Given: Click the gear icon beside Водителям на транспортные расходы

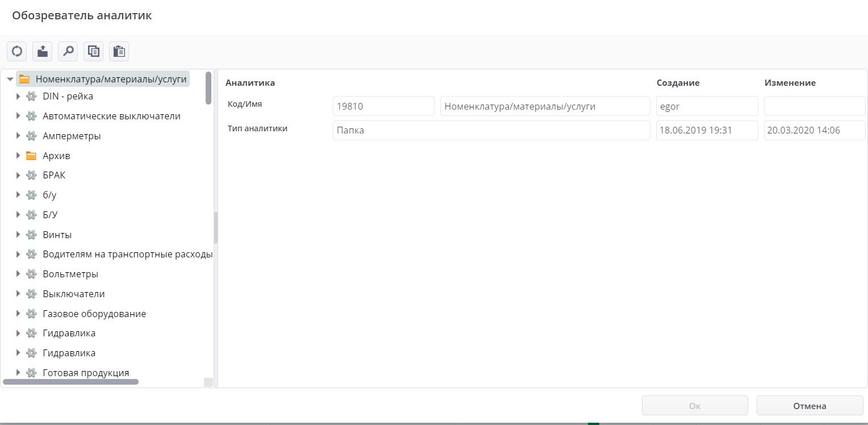Looking at the screenshot, I should pos(32,254).
